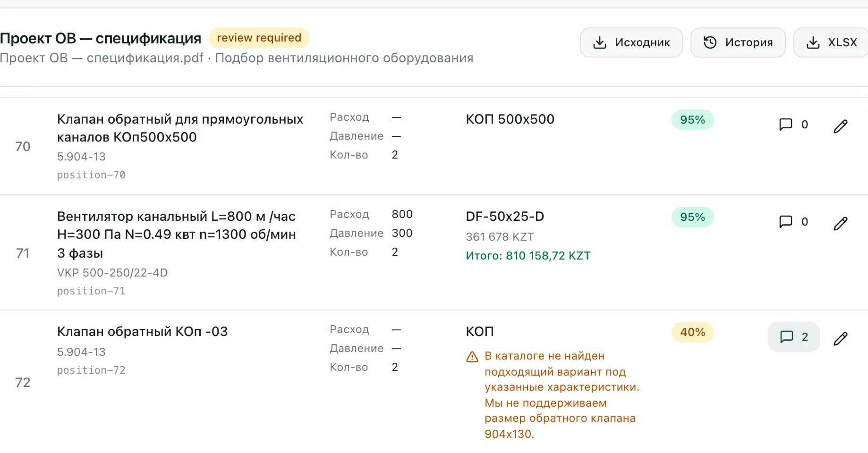
Task: Edit the КОП 500x500 row with pencil
Action: [x=840, y=126]
